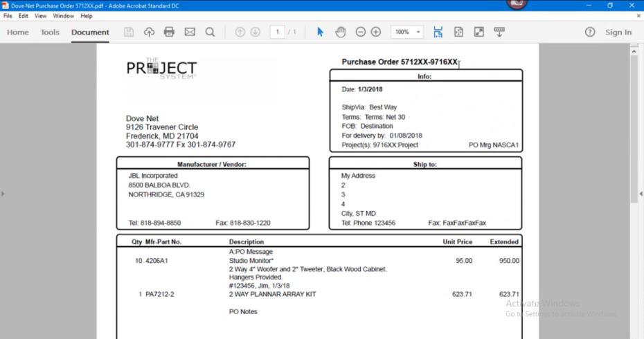Switch to the Home tab
Viewport: 644px width, 339px height.
point(18,32)
